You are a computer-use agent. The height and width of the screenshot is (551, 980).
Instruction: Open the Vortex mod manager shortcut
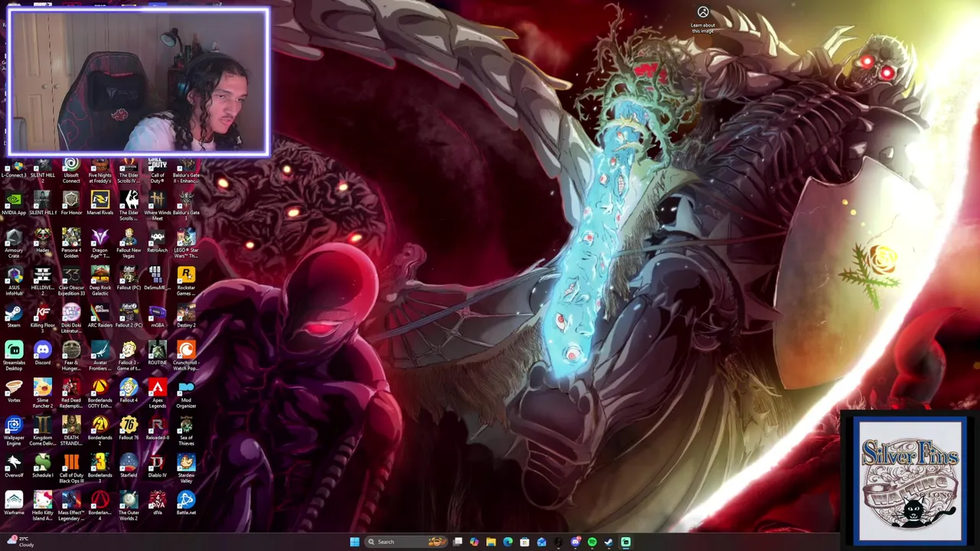click(x=14, y=392)
